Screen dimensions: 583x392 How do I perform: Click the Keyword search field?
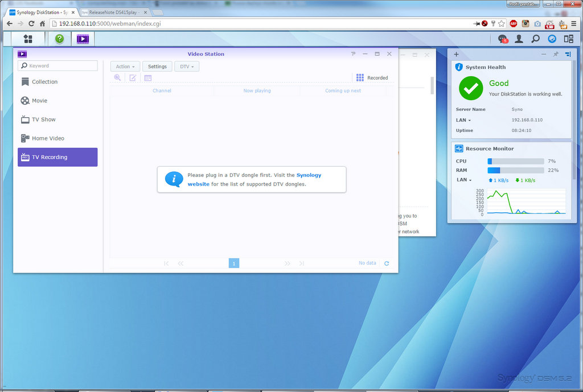pyautogui.click(x=58, y=66)
